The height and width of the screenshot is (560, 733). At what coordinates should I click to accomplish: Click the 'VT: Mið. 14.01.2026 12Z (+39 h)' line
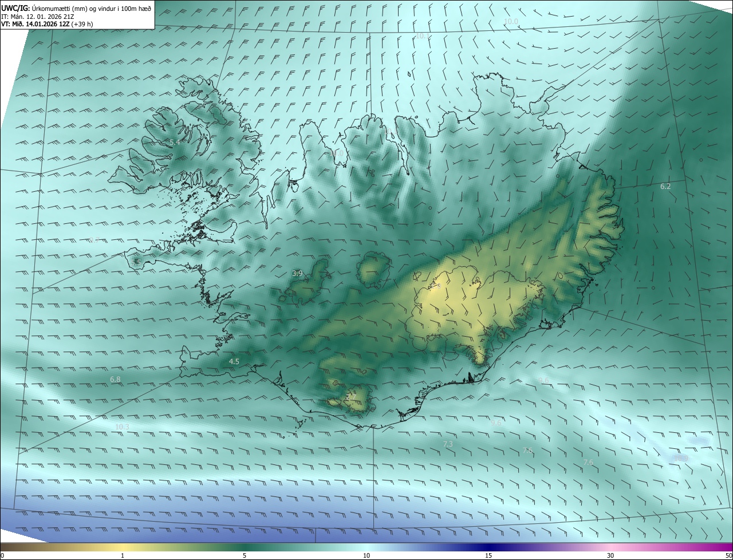pos(47,24)
